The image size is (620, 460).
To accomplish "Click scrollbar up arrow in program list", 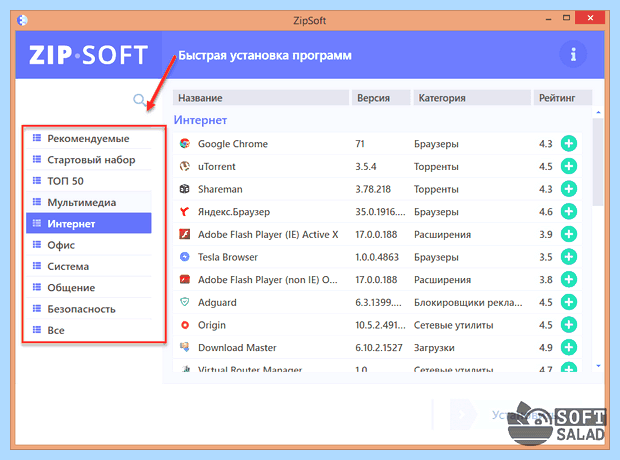I will point(598,113).
